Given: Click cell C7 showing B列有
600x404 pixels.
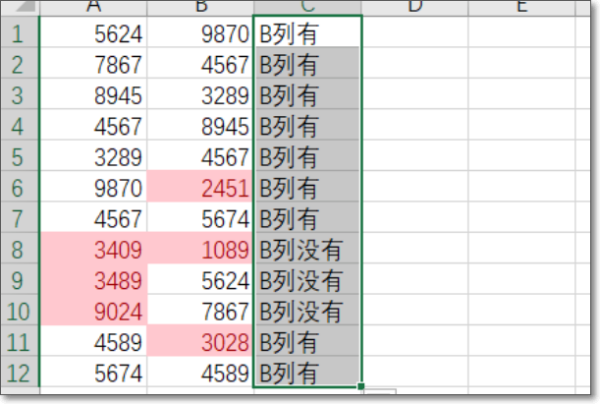Looking at the screenshot, I should [307, 217].
